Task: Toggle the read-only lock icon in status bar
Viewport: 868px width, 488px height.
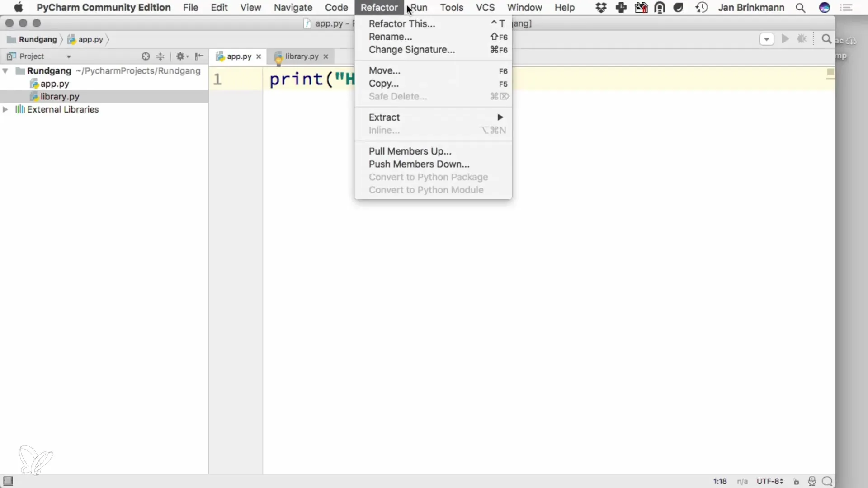Action: (796, 482)
